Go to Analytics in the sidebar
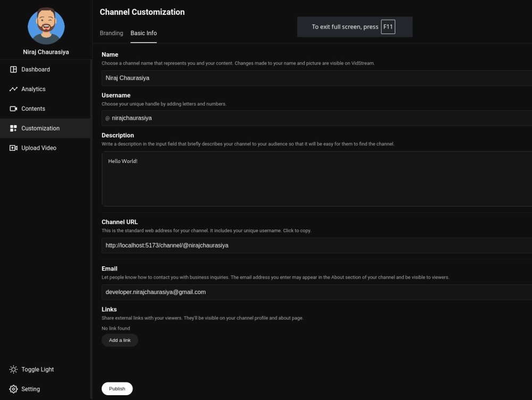Image resolution: width=532 pixels, height=400 pixels. (45, 89)
